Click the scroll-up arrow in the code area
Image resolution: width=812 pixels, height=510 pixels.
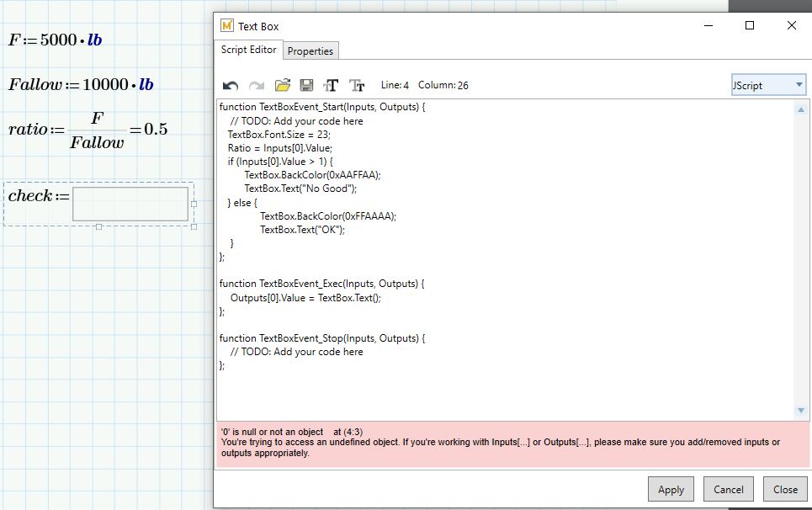click(800, 108)
